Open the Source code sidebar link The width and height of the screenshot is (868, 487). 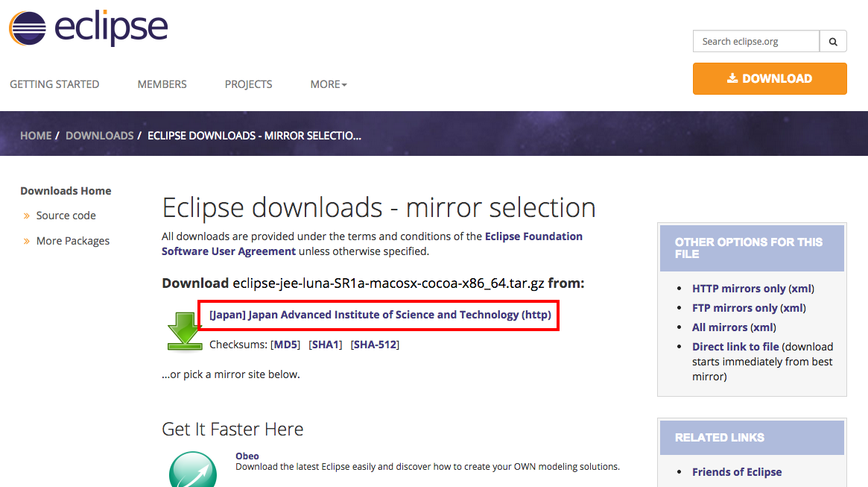(66, 216)
